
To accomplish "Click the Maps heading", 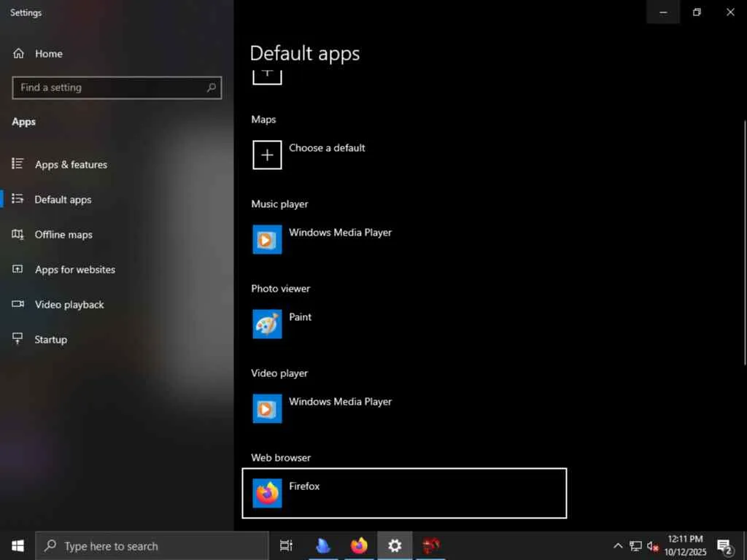I will pyautogui.click(x=263, y=120).
